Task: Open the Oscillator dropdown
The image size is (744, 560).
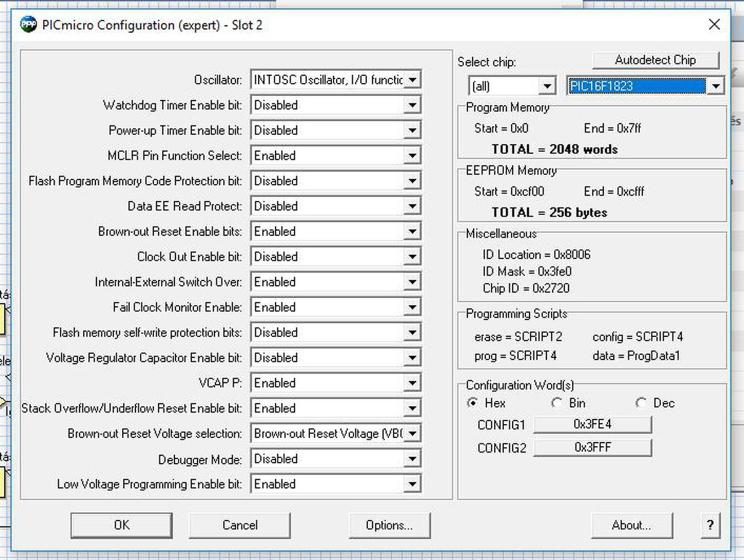Action: [336, 80]
